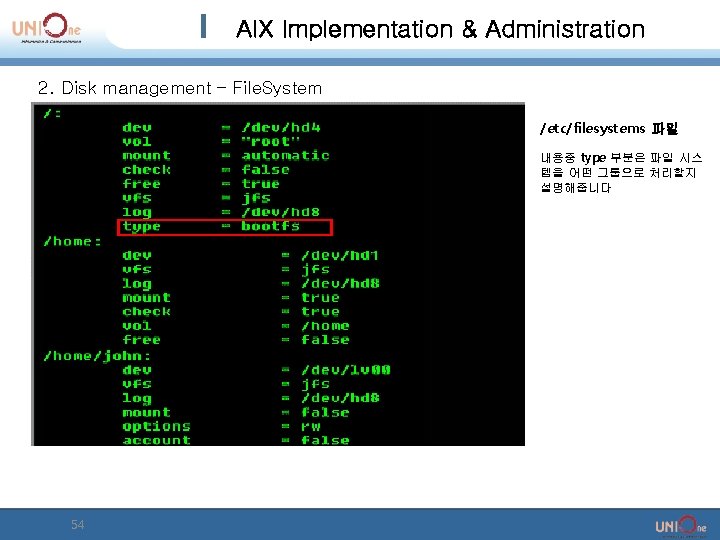Screen dimensions: 720x540
Task: Click the vol value '/home'
Action: click(x=325, y=326)
